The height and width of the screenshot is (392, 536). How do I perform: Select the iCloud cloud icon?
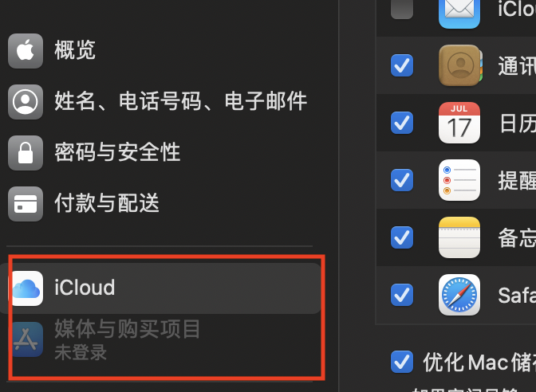(x=27, y=288)
